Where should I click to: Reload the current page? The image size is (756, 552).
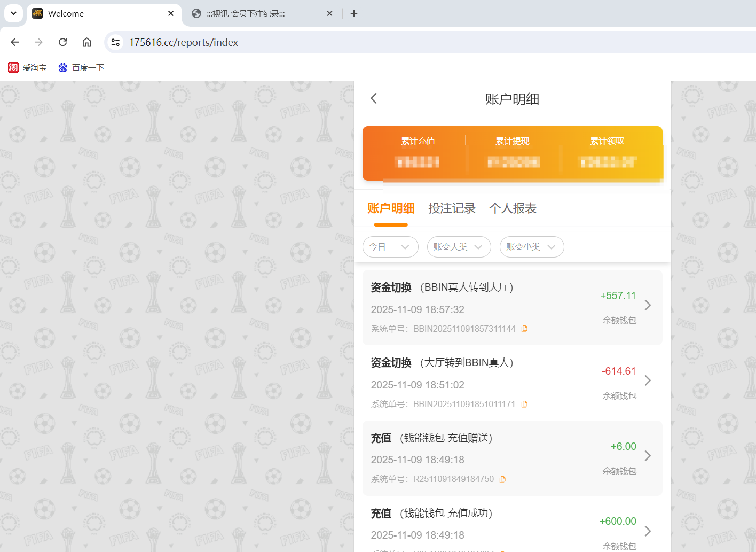[62, 42]
